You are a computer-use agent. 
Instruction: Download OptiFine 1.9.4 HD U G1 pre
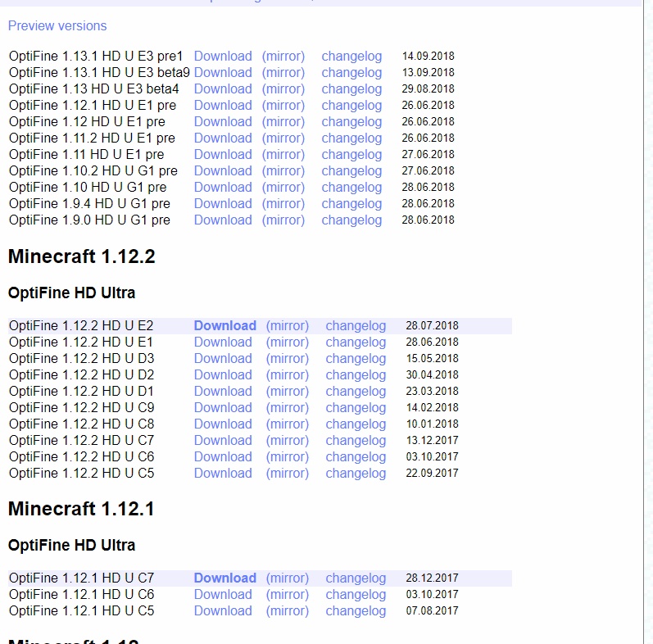point(223,203)
